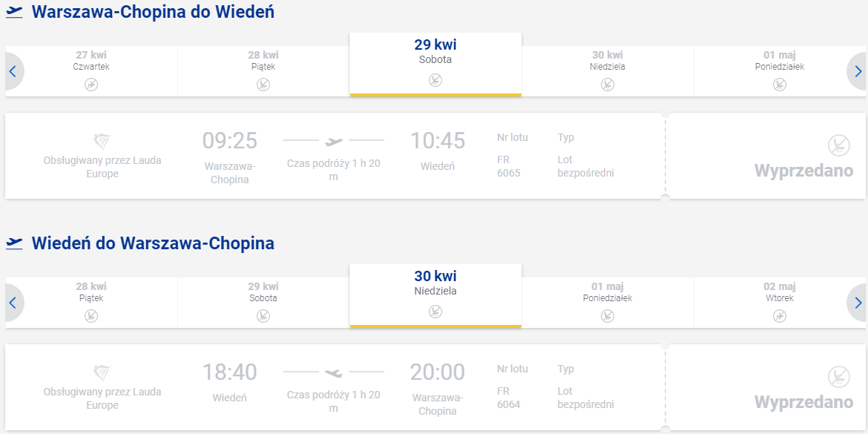Select outbound date 30 kwi Niedziela
The height and width of the screenshot is (434, 868).
pyautogui.click(x=608, y=71)
